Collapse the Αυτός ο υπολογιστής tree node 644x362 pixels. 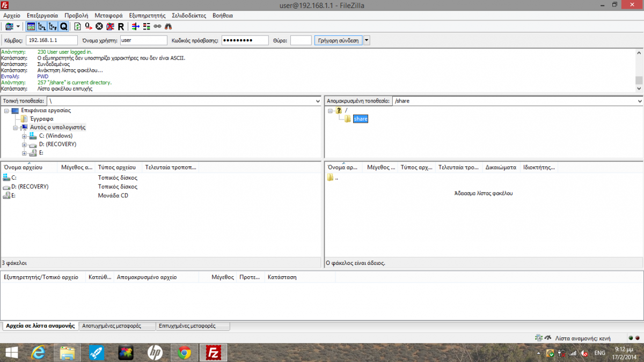coord(16,128)
